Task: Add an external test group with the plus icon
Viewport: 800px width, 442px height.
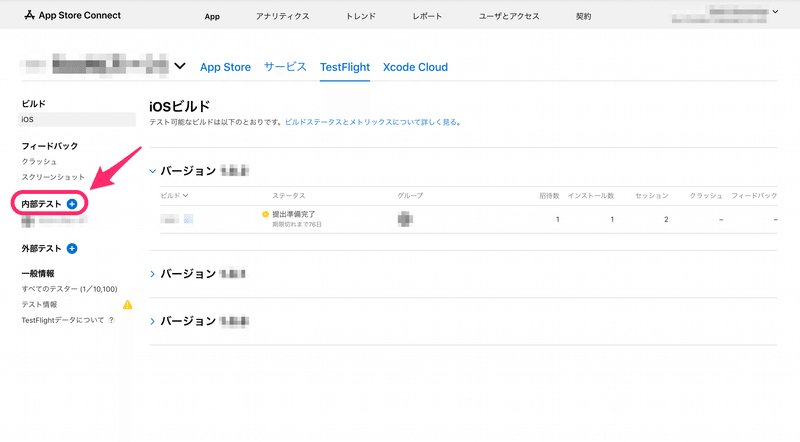Action: [x=72, y=249]
